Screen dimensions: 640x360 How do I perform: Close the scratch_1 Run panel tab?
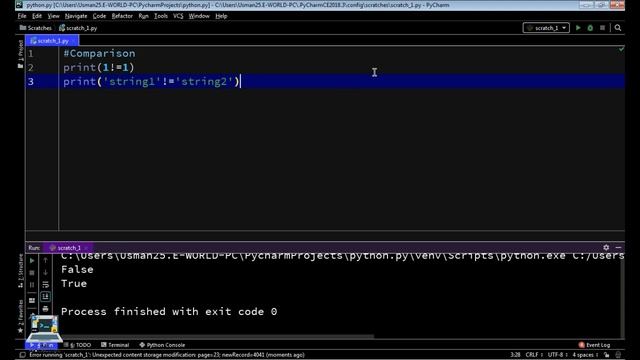coord(86,248)
